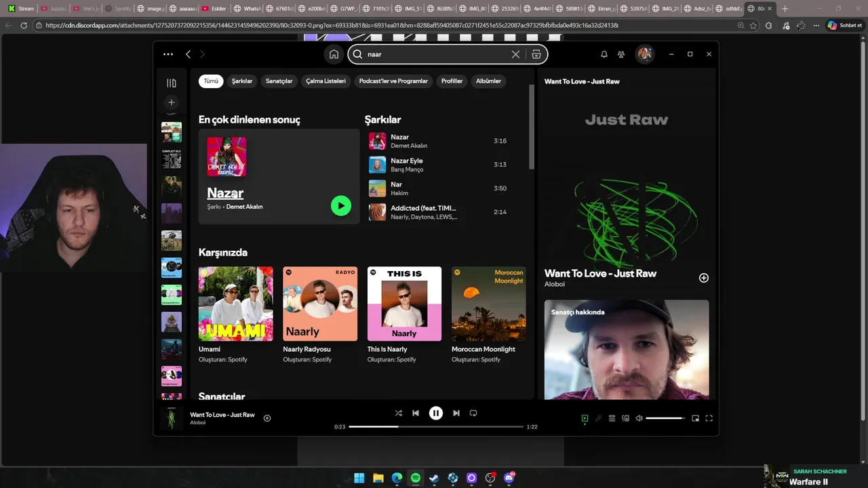Add Want To Love to Liked Songs in player bar
This screenshot has height=488, width=868.
(267, 418)
